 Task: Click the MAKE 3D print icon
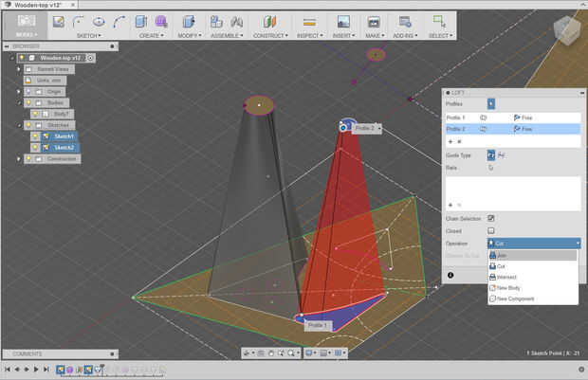pos(374,21)
